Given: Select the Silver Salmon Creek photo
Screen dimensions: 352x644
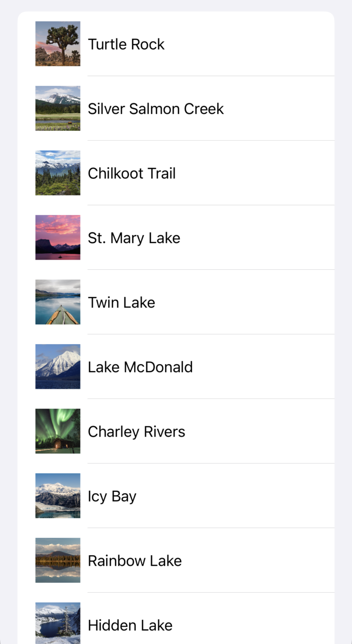Looking at the screenshot, I should (57, 108).
